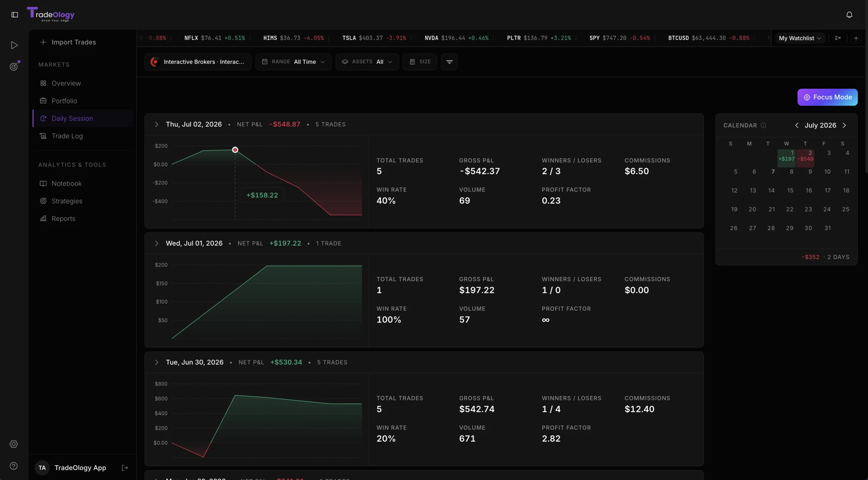Viewport: 868px width, 480px height.
Task: Open the Portfolio page
Action: [x=83, y=101]
